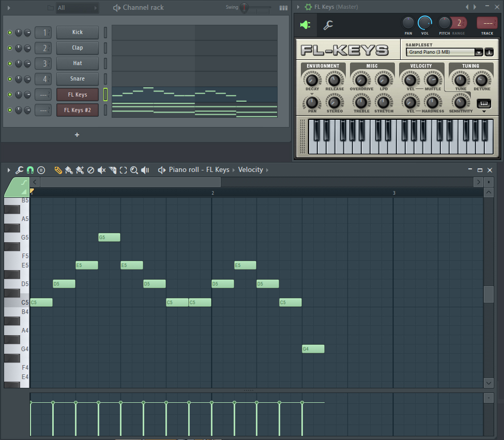Open the graph editor bars icon in Channel rack
Viewport: 504px width, 440px height.
(x=283, y=8)
